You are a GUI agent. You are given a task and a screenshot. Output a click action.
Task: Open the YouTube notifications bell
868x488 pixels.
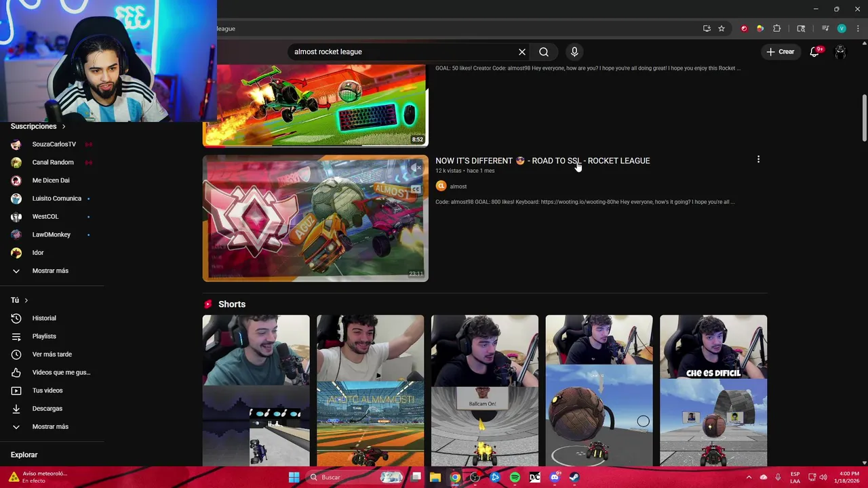pos(815,52)
